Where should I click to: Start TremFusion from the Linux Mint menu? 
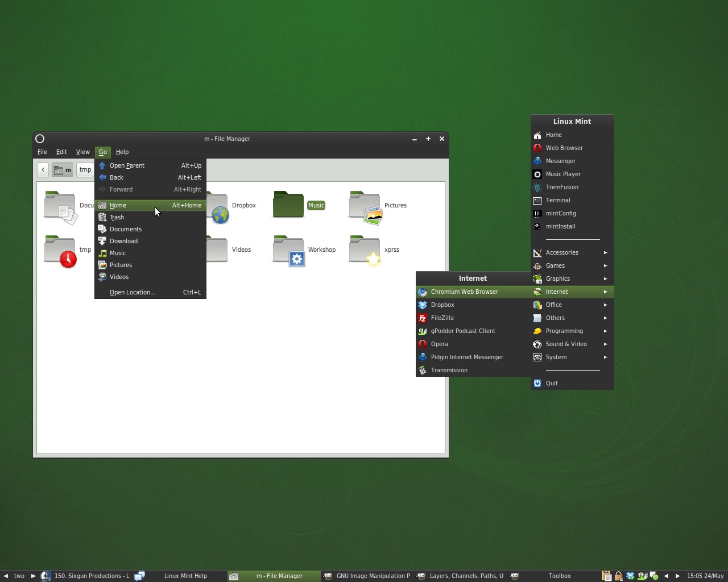pos(572,187)
